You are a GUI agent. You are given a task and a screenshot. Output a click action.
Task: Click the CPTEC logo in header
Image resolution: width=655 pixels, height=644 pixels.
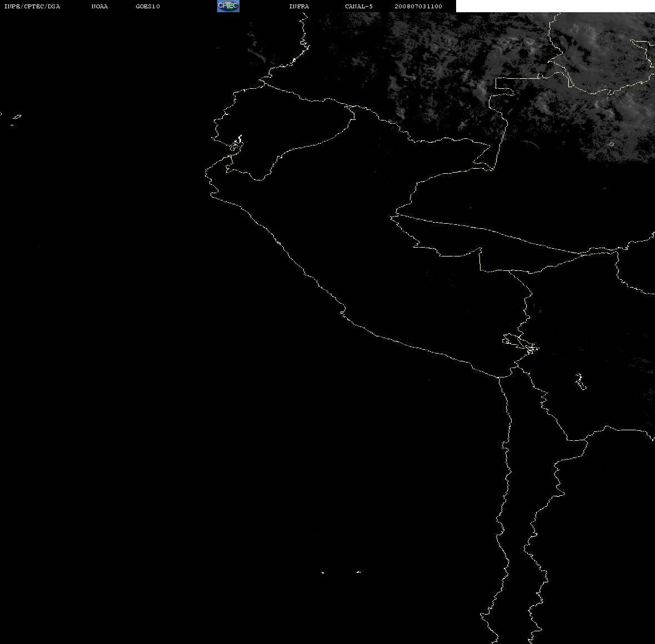coord(228,6)
